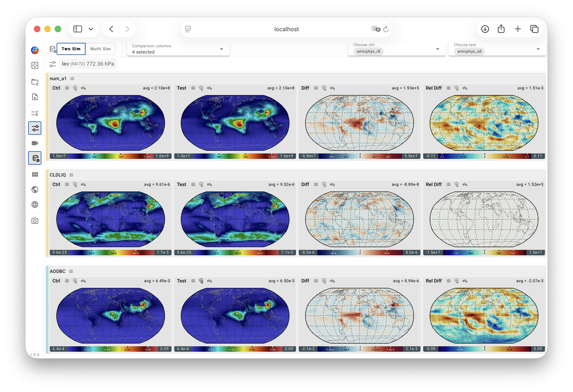Open the grid layout icon in sidebar
Screen dimensions: 573x392
35,174
